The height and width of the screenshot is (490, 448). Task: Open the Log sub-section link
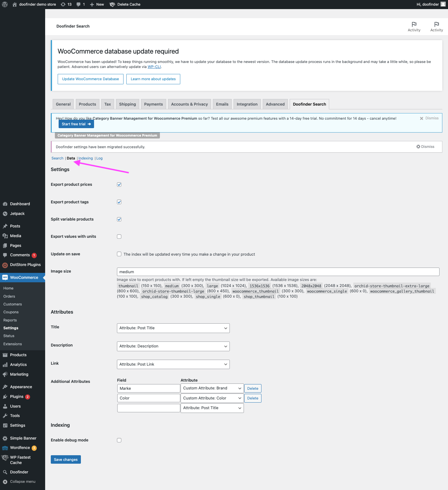click(x=99, y=158)
